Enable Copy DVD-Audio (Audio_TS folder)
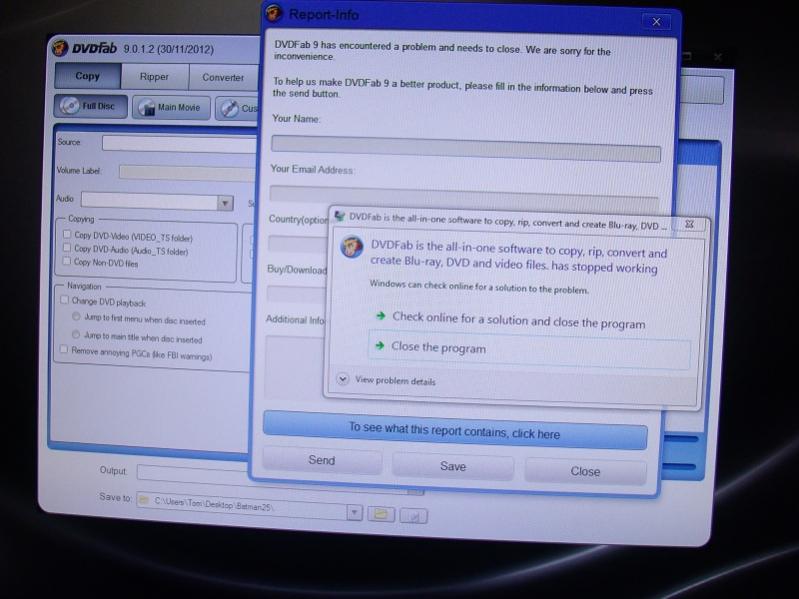The image size is (799, 599). (67, 247)
